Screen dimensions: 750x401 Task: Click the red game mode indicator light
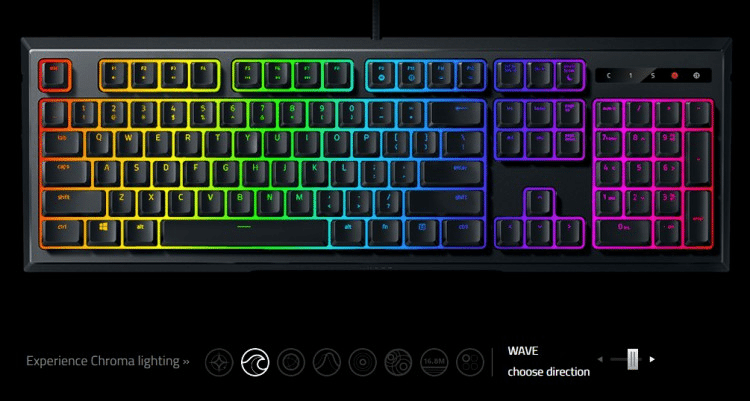point(674,75)
